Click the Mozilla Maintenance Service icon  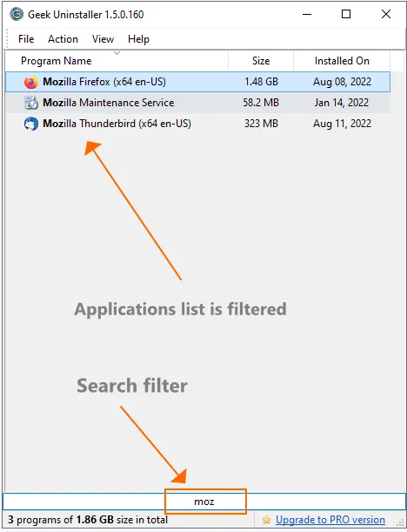coord(30,103)
